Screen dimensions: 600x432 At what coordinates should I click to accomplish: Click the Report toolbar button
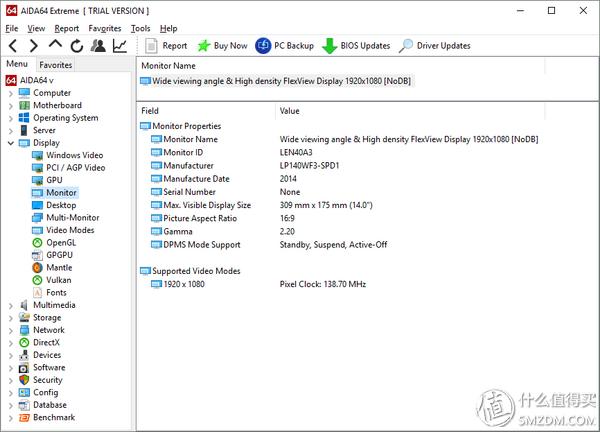(166, 46)
